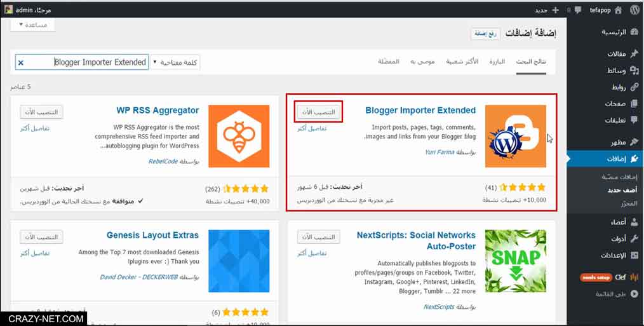Open author link NextScripts
The image size is (644, 326).
[439, 307]
